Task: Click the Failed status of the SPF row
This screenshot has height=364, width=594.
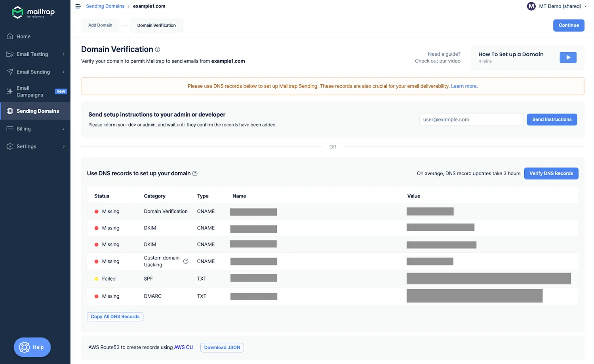Action: [x=105, y=279]
